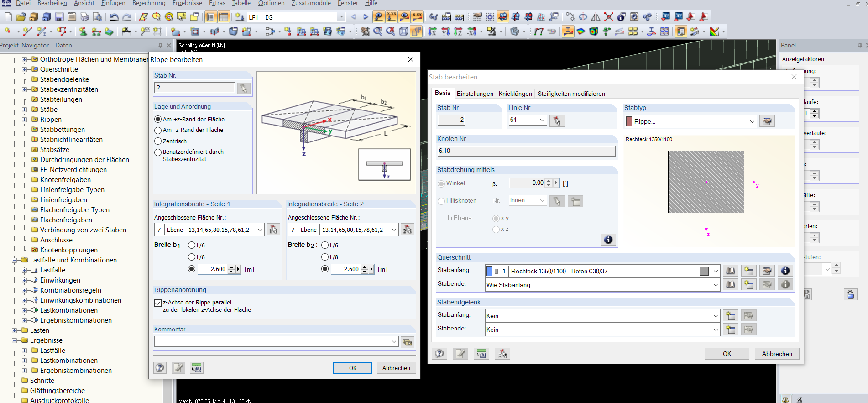This screenshot has height=403, width=868.
Task: Open Querschnitt Stabanfang dropdown
Action: pos(716,271)
